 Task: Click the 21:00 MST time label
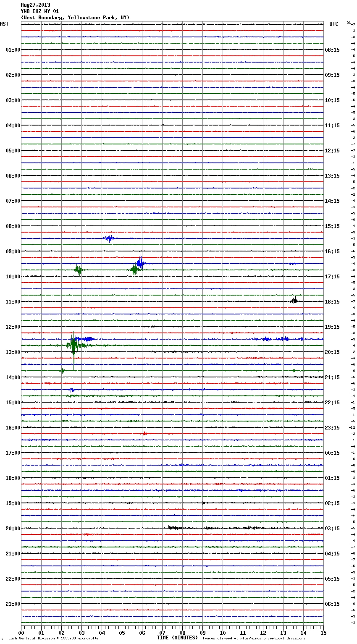click(x=13, y=554)
